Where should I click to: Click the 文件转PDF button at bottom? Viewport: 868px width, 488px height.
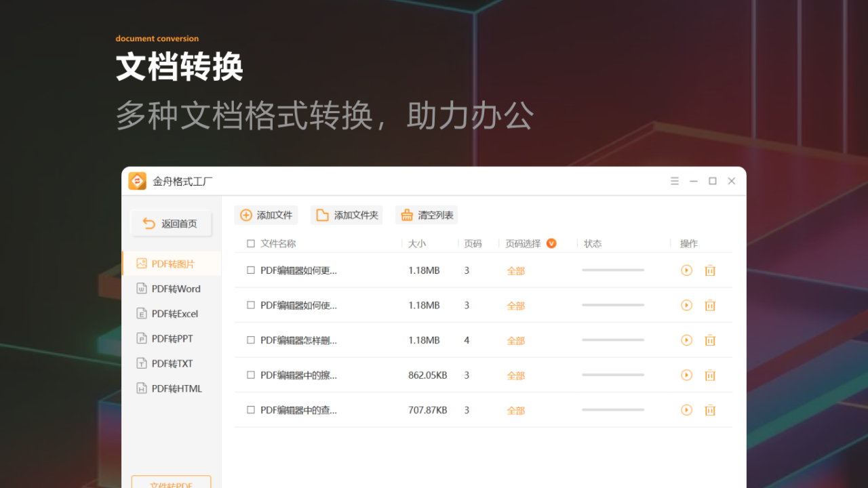pyautogui.click(x=171, y=483)
